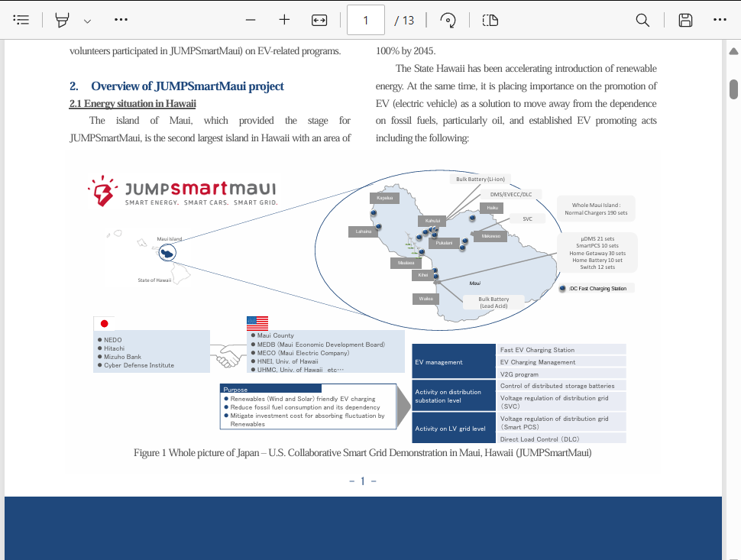The image size is (741, 560).
Task: Click the scroll up arrow
Action: point(733,51)
